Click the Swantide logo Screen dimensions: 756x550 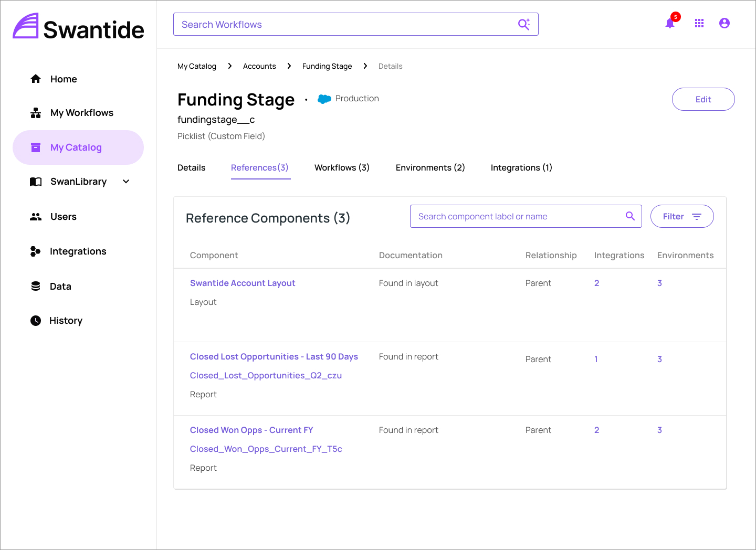78,27
